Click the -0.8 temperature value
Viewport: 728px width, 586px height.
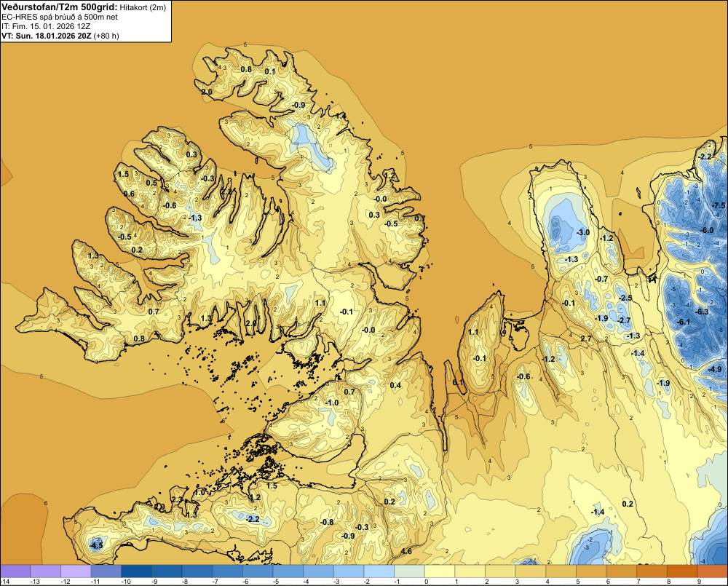328,522
